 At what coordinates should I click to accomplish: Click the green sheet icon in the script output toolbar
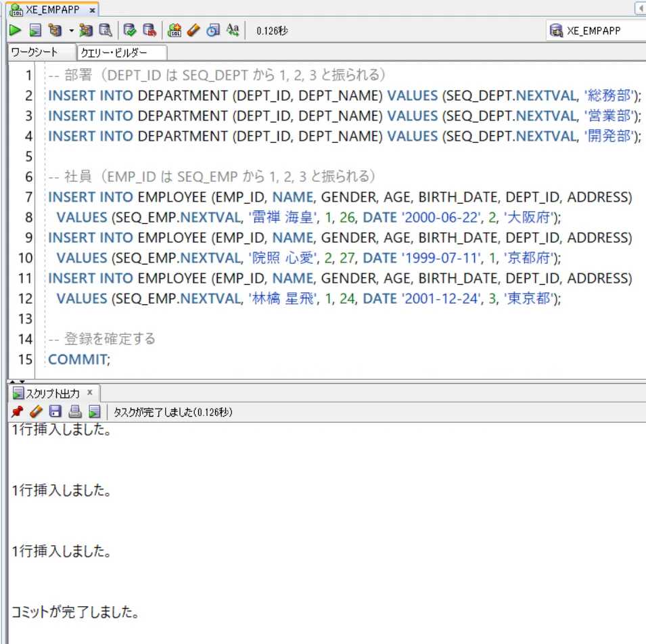tap(94, 411)
